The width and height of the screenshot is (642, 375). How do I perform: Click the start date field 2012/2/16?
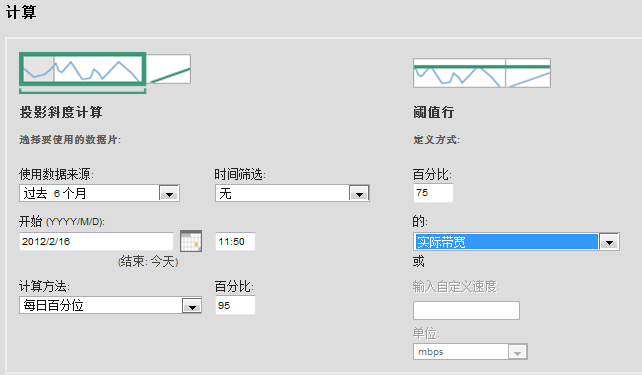[x=96, y=242]
